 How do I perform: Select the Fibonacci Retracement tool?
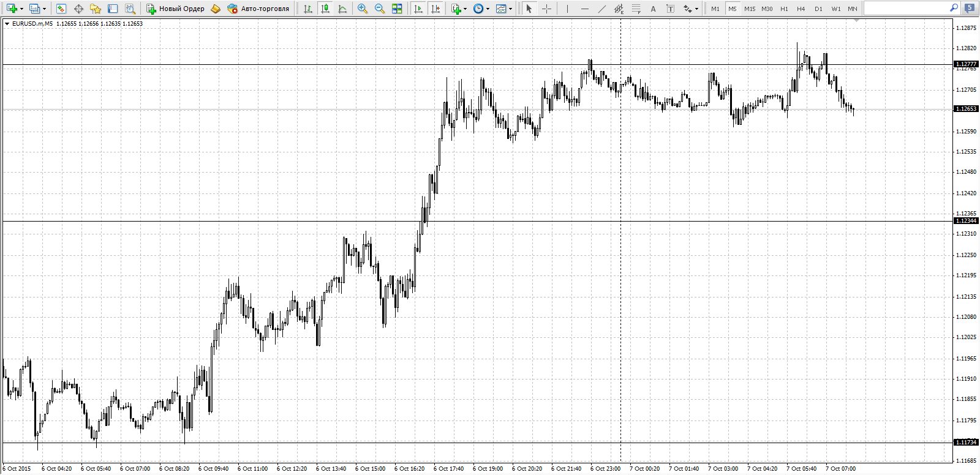pyautogui.click(x=636, y=9)
